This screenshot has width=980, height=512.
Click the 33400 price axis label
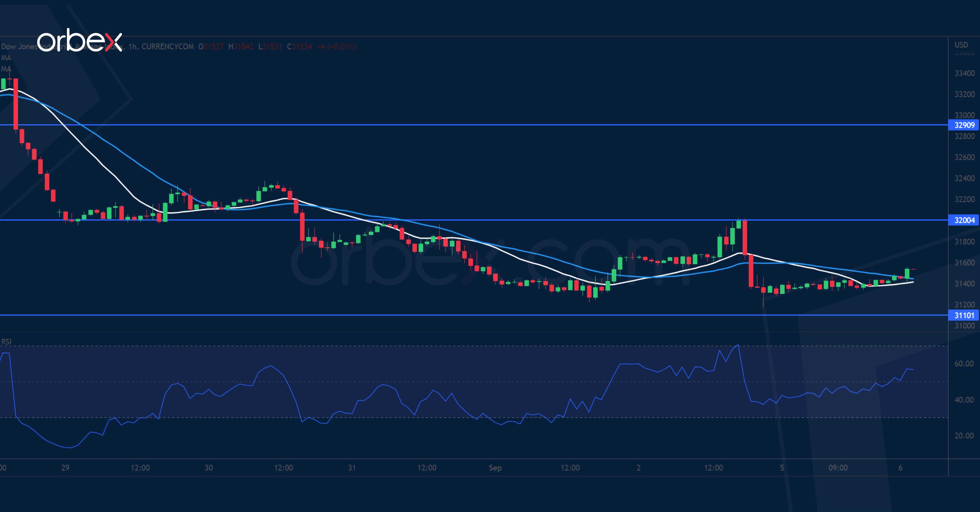(x=964, y=73)
